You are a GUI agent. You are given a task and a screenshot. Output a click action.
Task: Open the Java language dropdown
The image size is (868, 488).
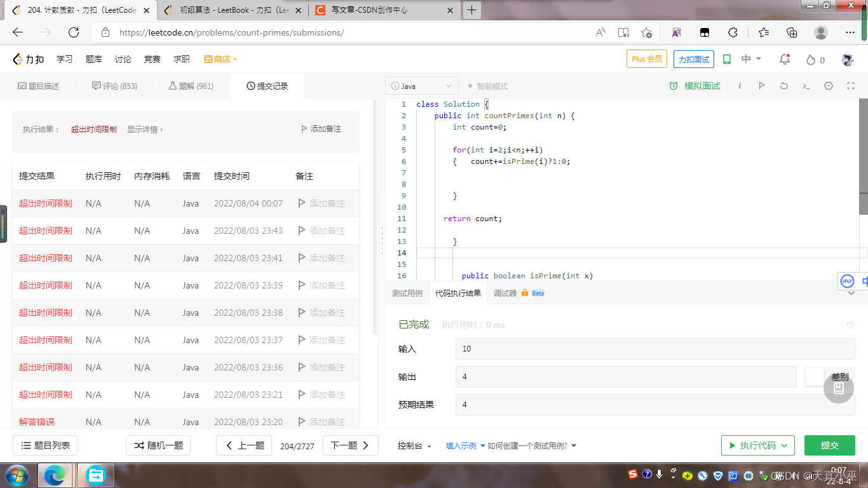pos(421,86)
